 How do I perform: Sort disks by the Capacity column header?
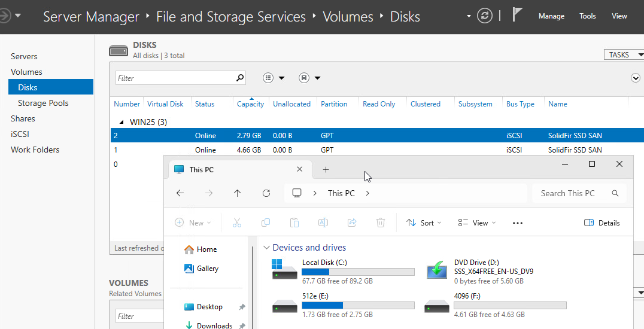pyautogui.click(x=250, y=104)
